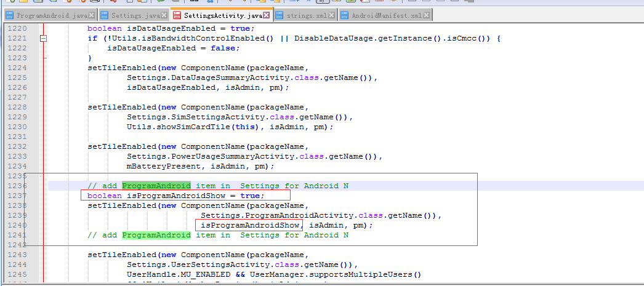
Task: Click 'DisableDataUsage.getInstance().isCmcc()' call
Action: click(x=390, y=39)
